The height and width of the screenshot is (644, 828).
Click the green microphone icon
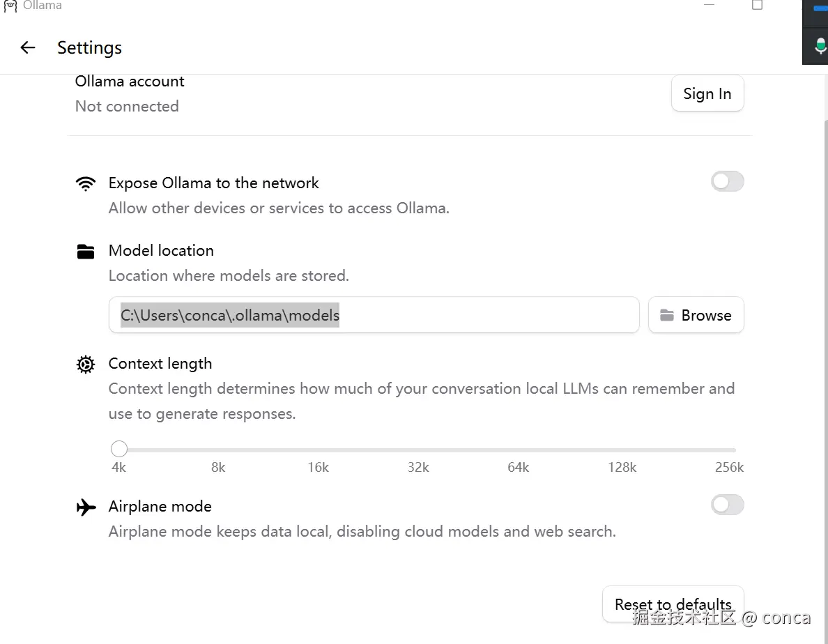point(820,47)
